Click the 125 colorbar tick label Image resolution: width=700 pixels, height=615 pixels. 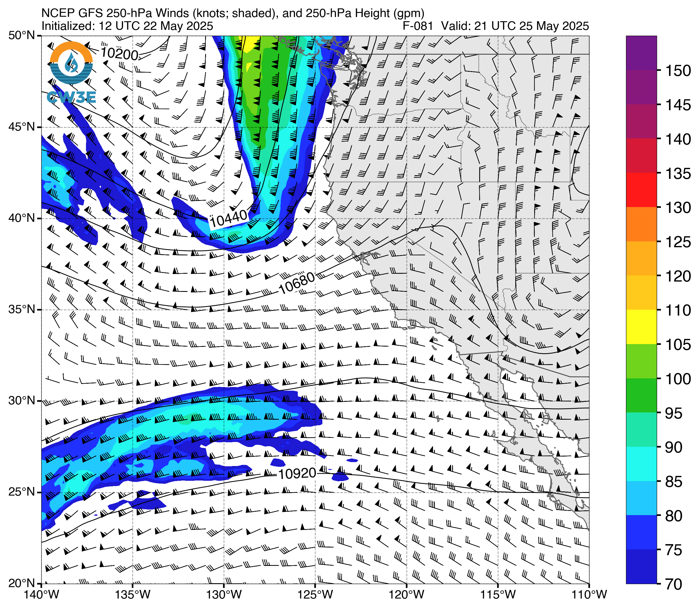point(678,242)
